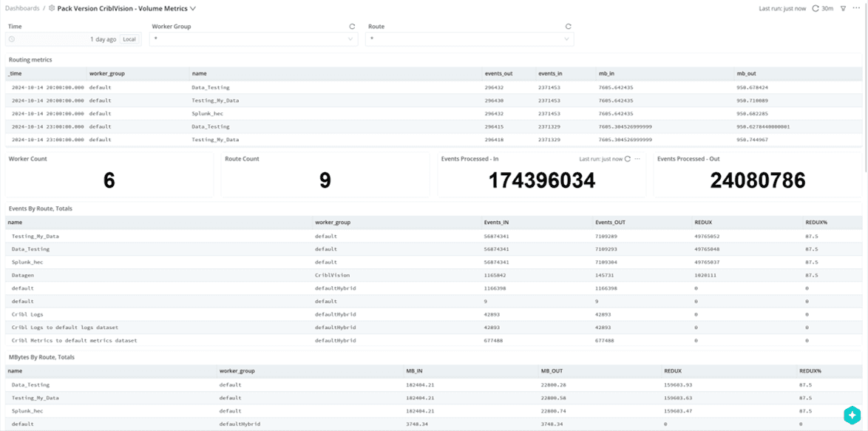The width and height of the screenshot is (868, 431).
Task: Refresh the Route filter values
Action: [x=568, y=27]
